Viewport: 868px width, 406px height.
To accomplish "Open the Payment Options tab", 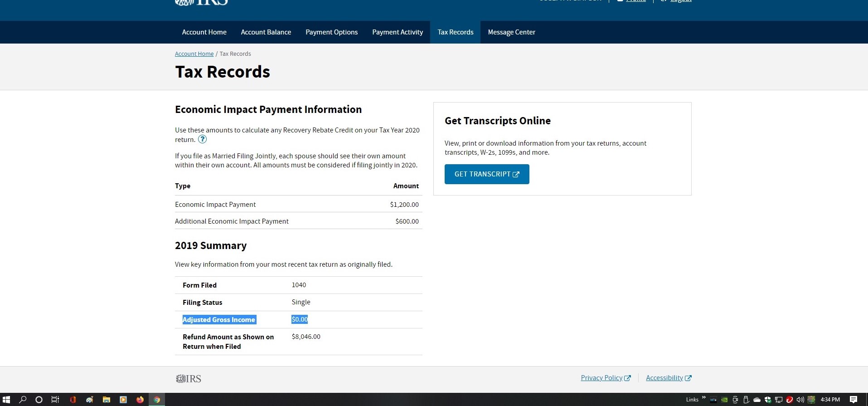I will pos(331,32).
